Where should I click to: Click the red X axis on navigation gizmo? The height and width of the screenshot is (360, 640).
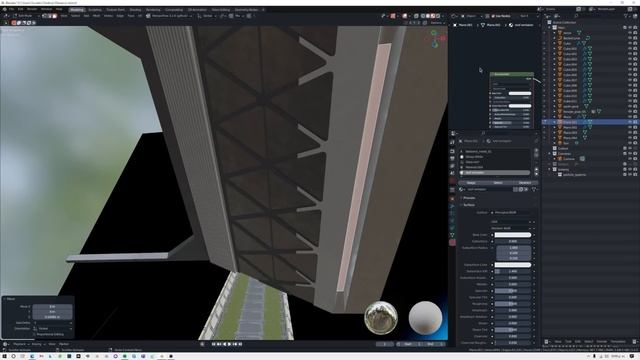coord(442,38)
